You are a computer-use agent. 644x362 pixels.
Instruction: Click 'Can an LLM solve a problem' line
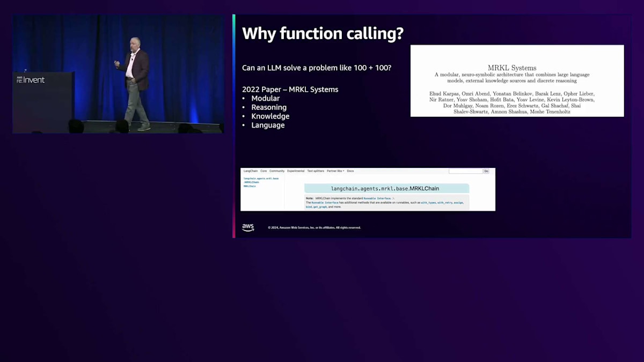tap(317, 68)
